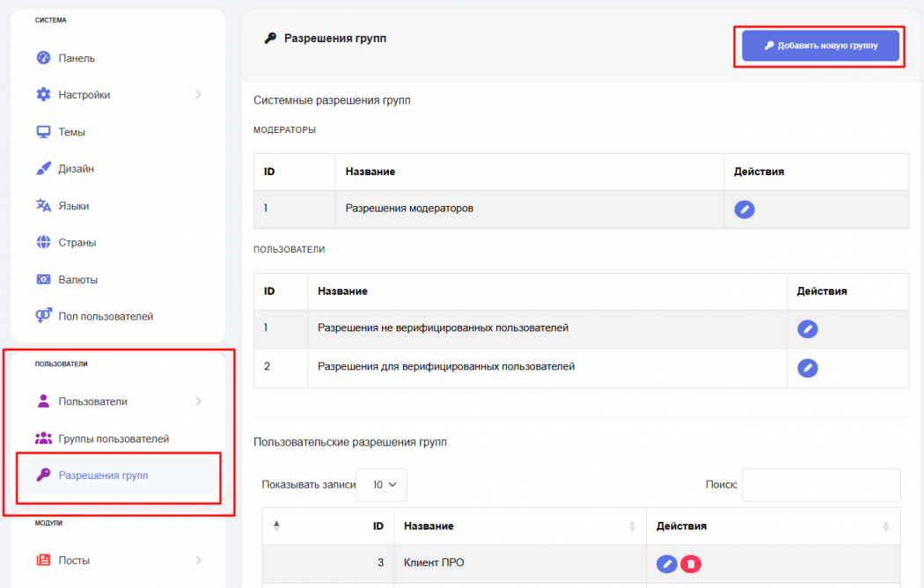The height and width of the screenshot is (588, 924).
Task: Open Пол пользователей menu item
Action: [106, 316]
